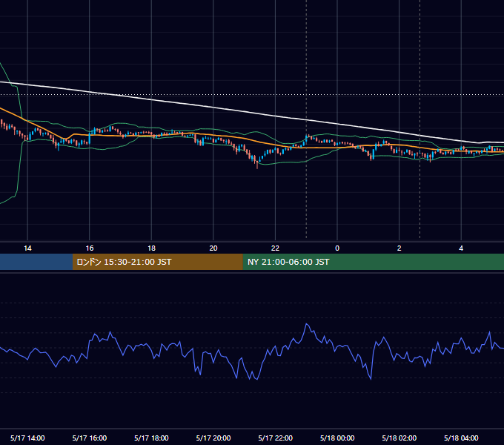
Task: Click the candlestick low just before 22:00
Action: [257, 166]
